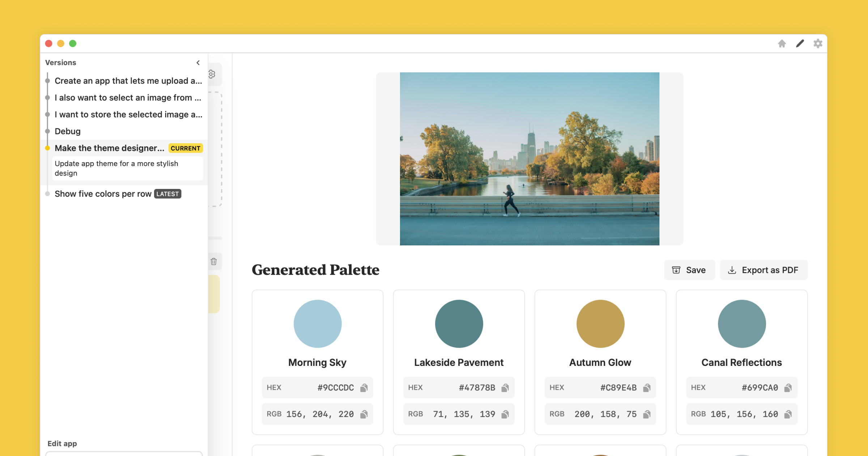Open 'Create an app that lets me upload' version
The width and height of the screenshot is (868, 456).
(128, 81)
